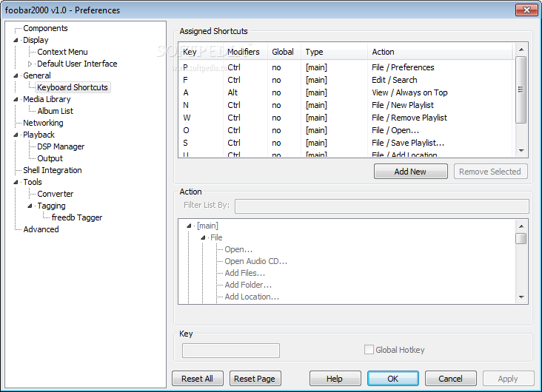The image size is (542, 392).
Task: Click the Add New button
Action: pyautogui.click(x=411, y=172)
